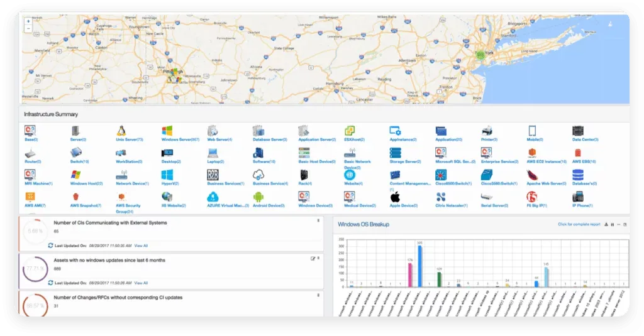Click the 5.68 % circular gauge
644x336 pixels.
tap(35, 231)
